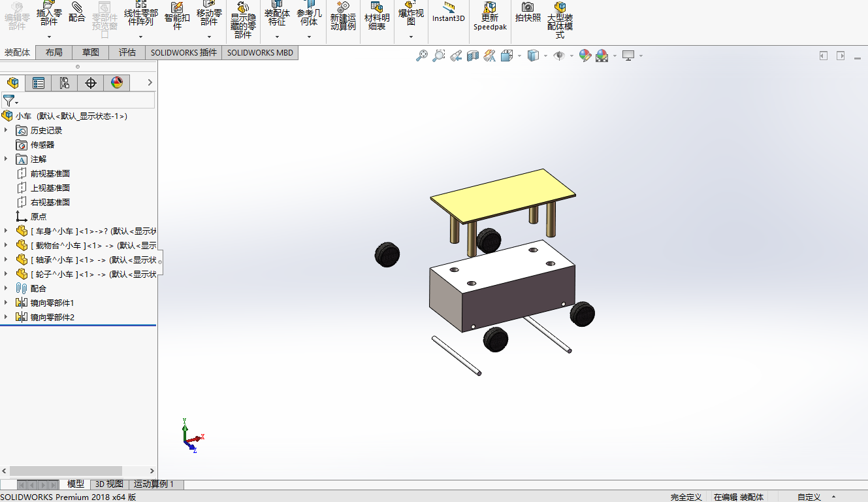This screenshot has height=502, width=868.
Task: Expand the 注解 tree node
Action: [6, 159]
